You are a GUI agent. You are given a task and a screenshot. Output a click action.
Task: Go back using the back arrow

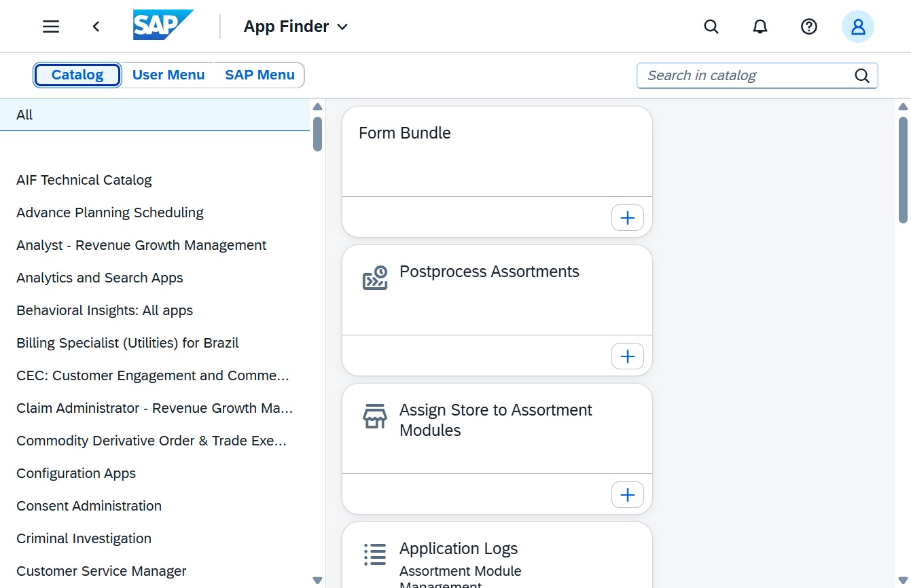pos(96,26)
